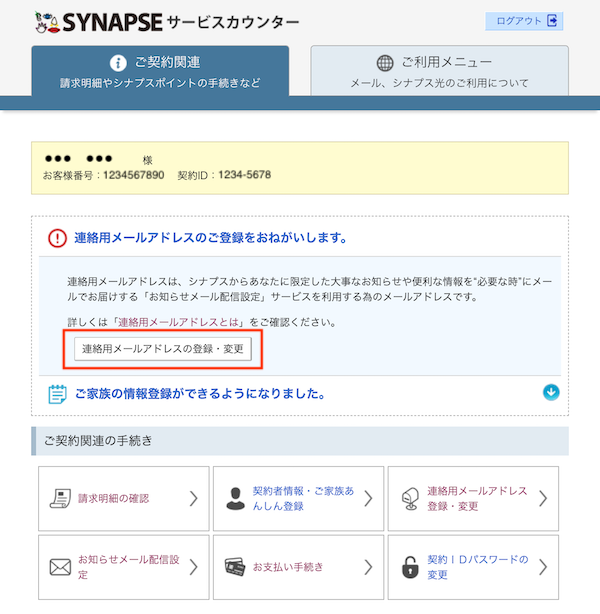
Task: Open chevron beside 連絡用メールアドレス登録・変更
Action: [543, 498]
